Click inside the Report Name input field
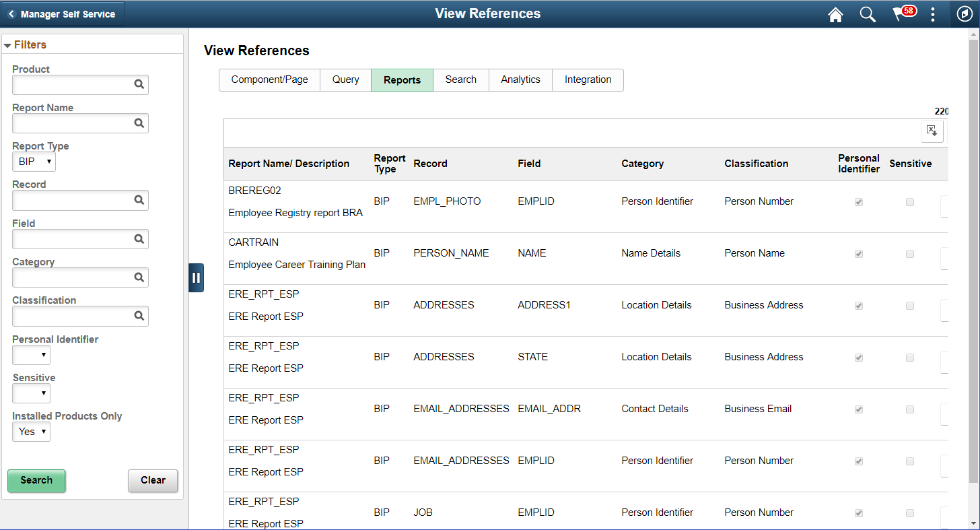This screenshot has height=530, width=980. click(x=74, y=123)
